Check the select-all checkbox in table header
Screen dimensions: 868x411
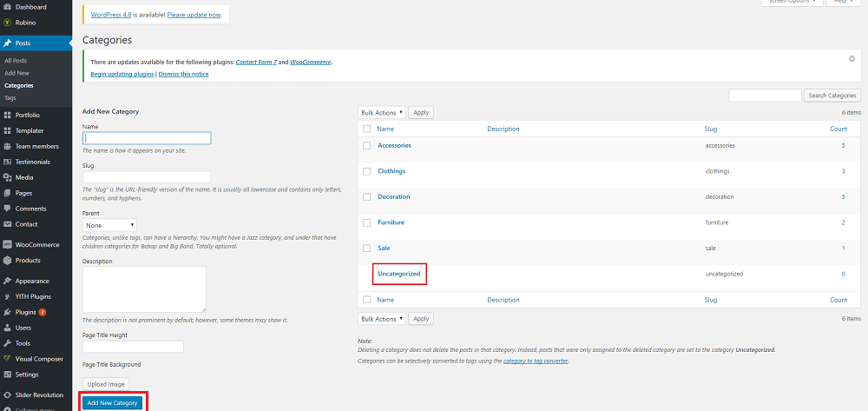(366, 129)
